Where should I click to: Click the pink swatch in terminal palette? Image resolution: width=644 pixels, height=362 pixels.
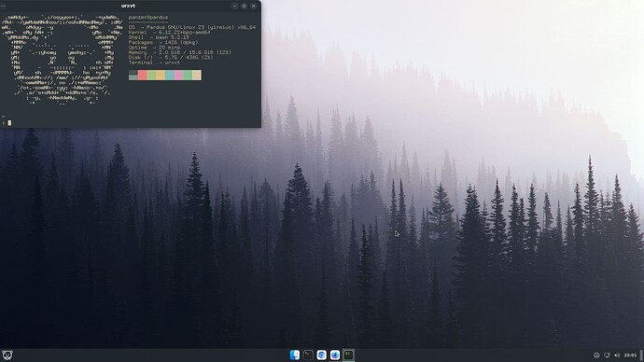178,76
